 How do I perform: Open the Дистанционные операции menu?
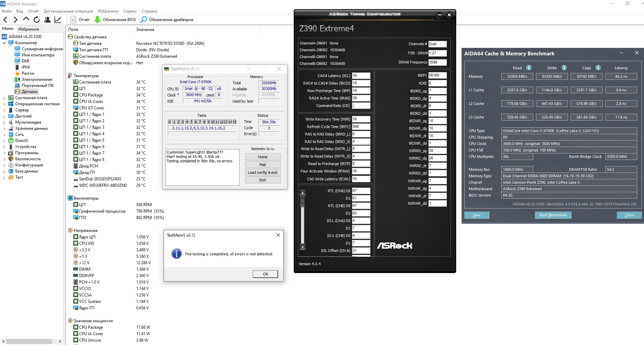click(68, 11)
